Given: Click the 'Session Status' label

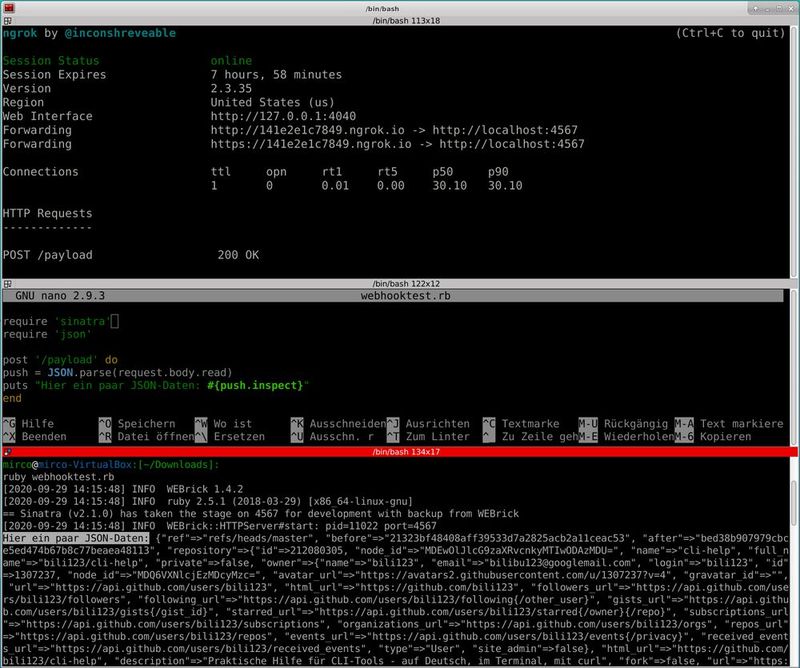Looking at the screenshot, I should tap(51, 61).
